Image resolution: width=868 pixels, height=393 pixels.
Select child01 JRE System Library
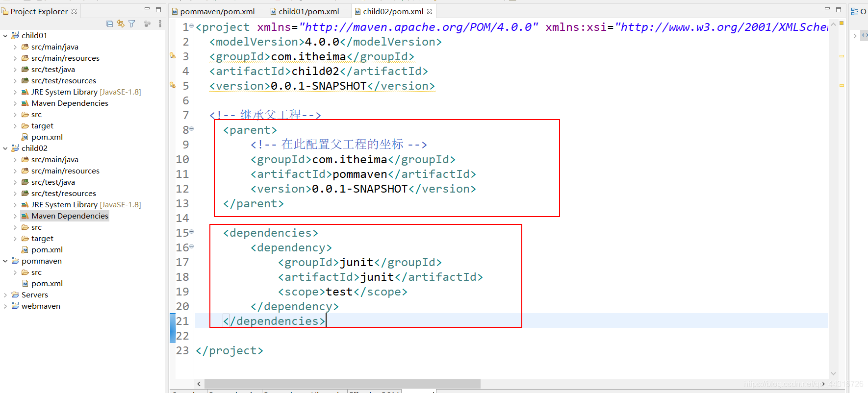click(x=86, y=92)
